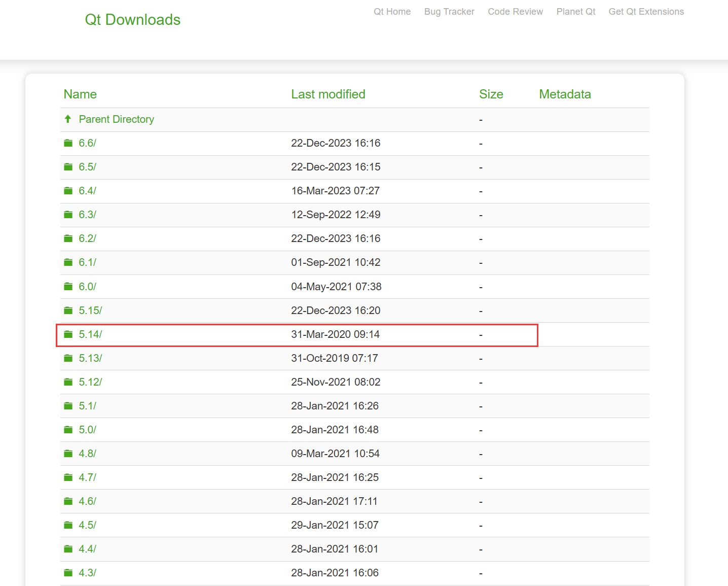Open the 4.6/ directory link
728x586 pixels.
tap(87, 501)
